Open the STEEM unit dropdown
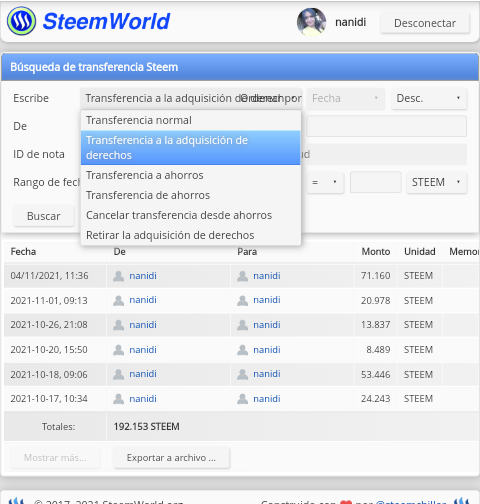 click(x=437, y=182)
